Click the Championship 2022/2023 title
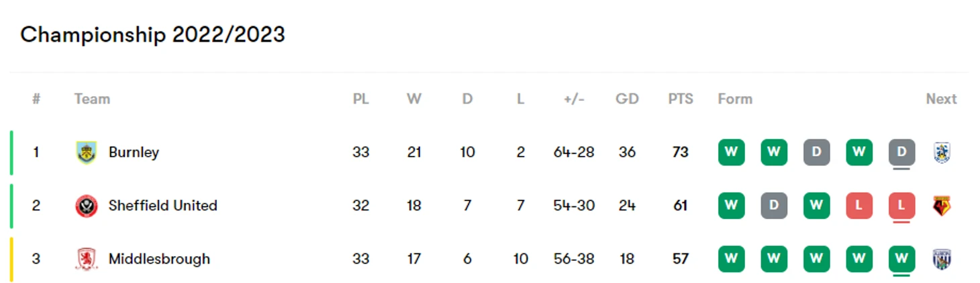This screenshot has height=283, width=980. tap(152, 34)
